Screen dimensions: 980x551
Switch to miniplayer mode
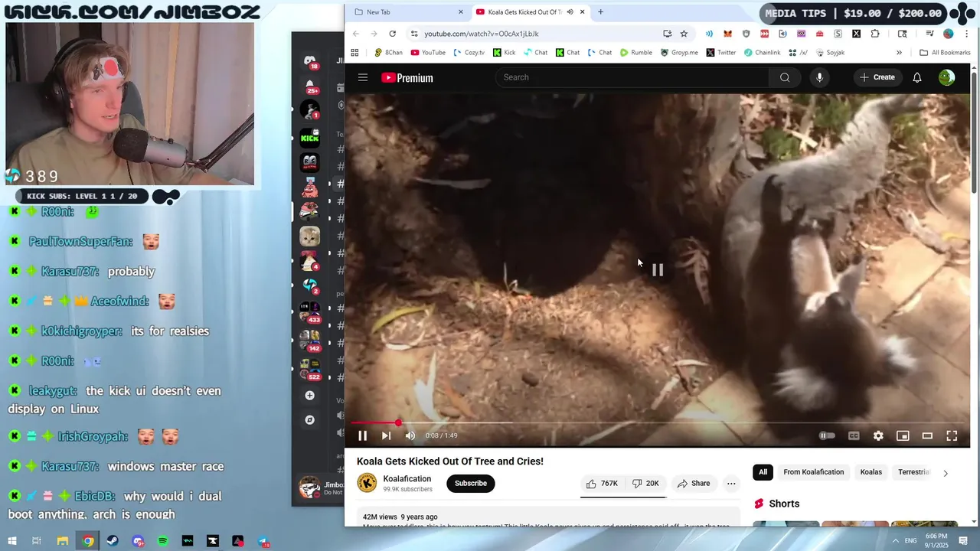pos(903,435)
